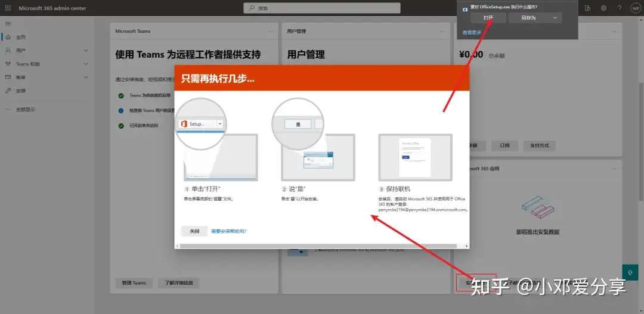The height and width of the screenshot is (314, 644).
Task: Open the 查看更多 link
Action: coord(472,32)
